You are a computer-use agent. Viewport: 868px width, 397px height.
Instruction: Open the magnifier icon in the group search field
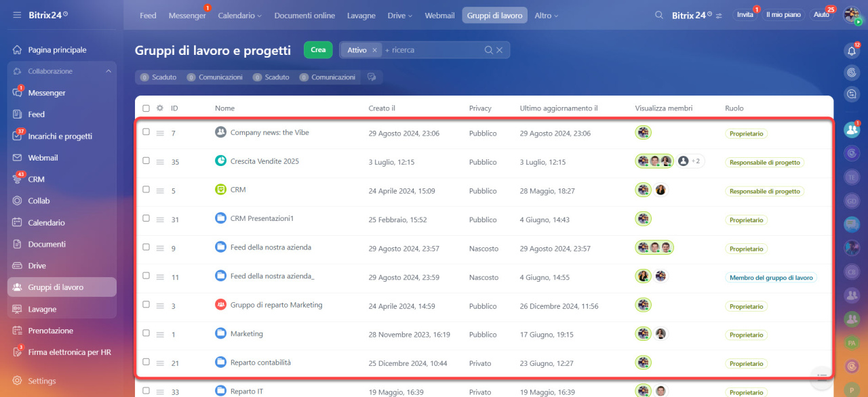(x=488, y=50)
